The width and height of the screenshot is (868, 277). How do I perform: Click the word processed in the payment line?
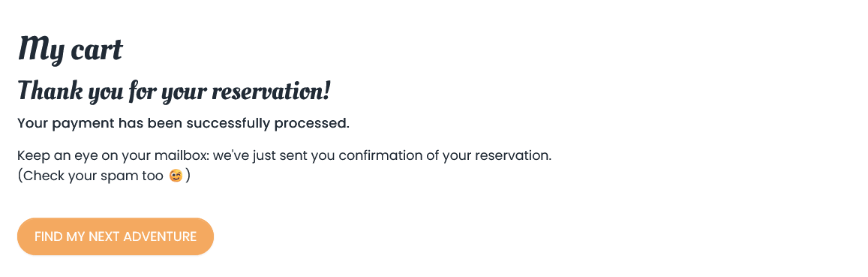pyautogui.click(x=311, y=123)
